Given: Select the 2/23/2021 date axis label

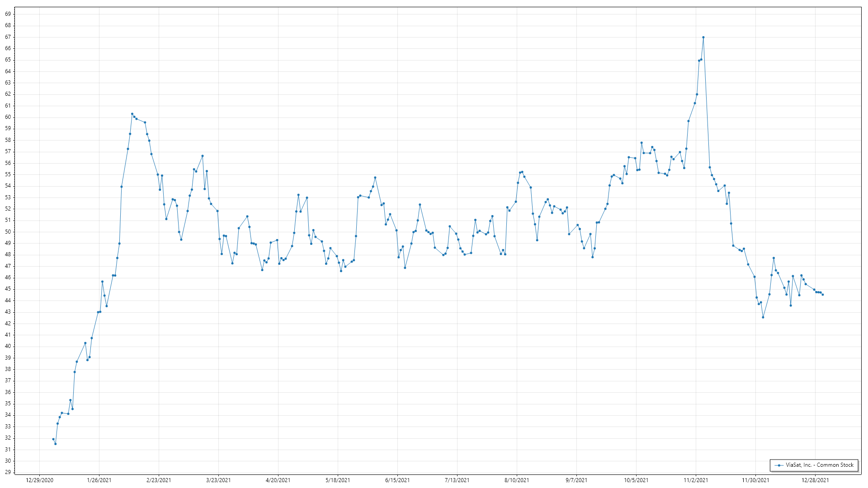Looking at the screenshot, I should point(159,480).
